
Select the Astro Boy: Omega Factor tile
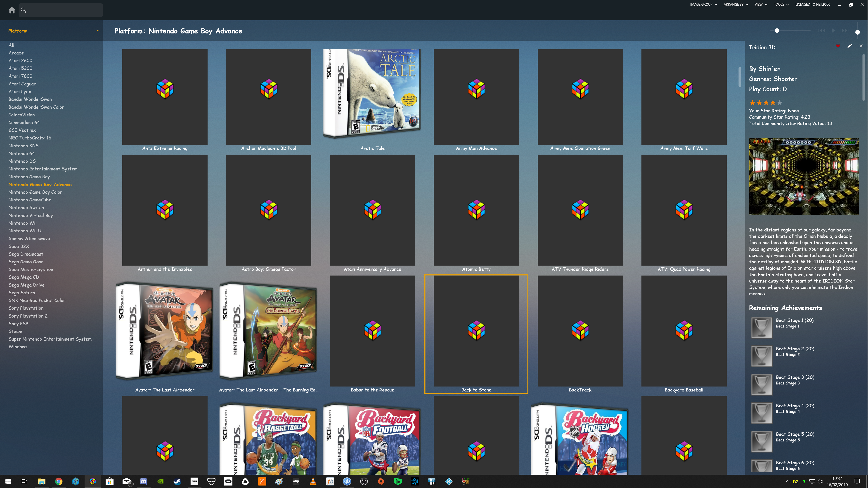click(269, 210)
